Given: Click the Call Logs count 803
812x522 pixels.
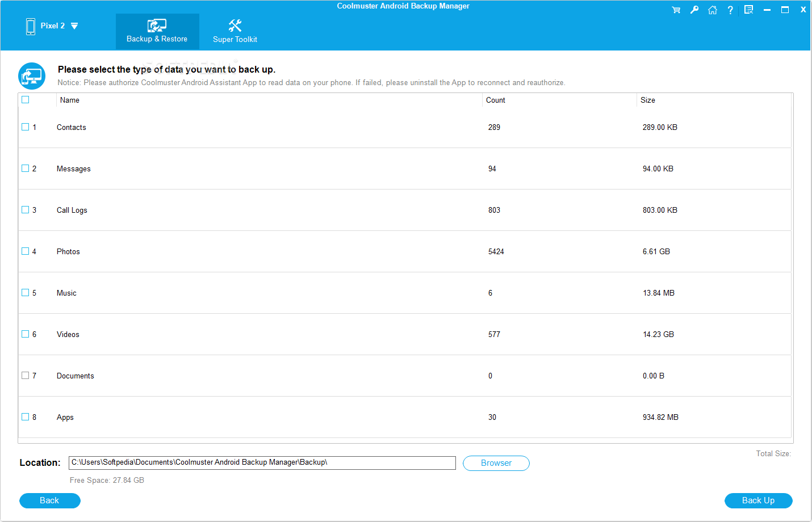Looking at the screenshot, I should [494, 211].
